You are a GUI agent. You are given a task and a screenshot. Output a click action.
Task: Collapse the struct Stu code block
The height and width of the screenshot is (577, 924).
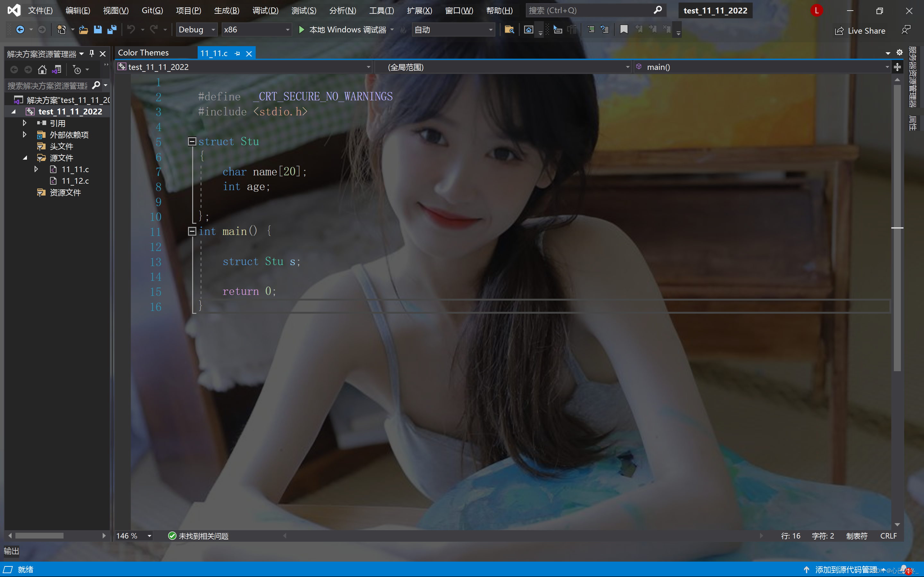coord(192,142)
